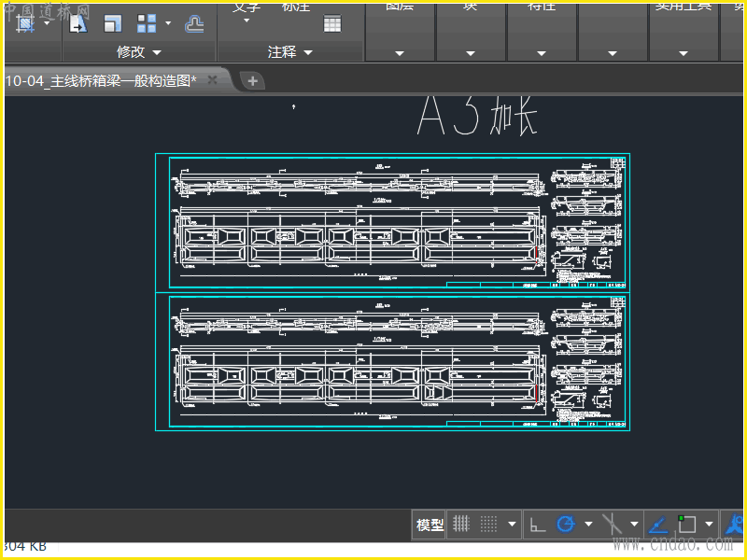This screenshot has height=560, width=747.
Task: Open object snap settings dropdown arrow
Action: tap(710, 525)
